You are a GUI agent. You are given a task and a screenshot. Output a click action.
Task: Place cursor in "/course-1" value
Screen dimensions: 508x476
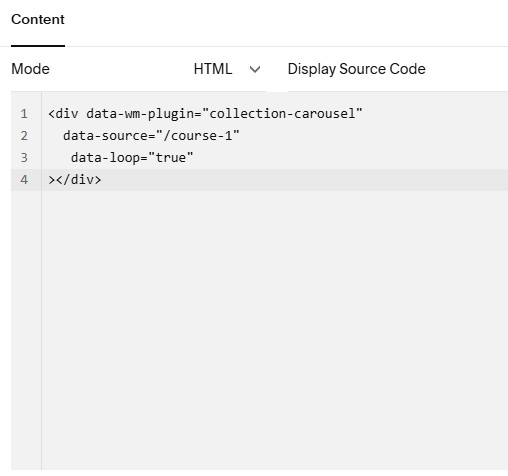click(x=198, y=136)
